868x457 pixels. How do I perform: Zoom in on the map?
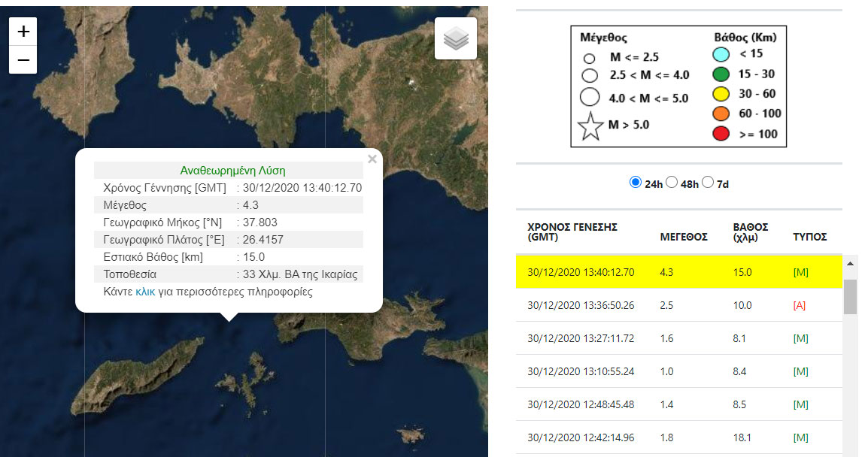tap(23, 32)
